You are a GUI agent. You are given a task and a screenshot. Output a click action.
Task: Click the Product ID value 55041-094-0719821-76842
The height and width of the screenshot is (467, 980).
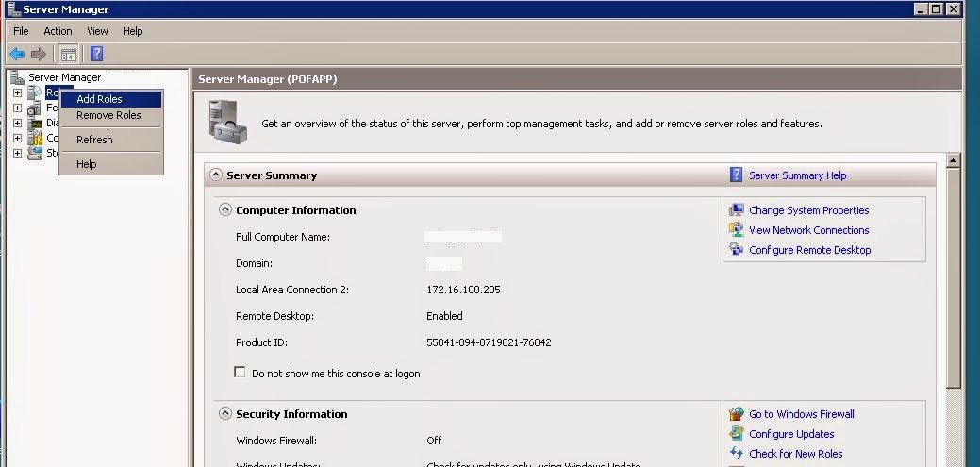tap(489, 342)
